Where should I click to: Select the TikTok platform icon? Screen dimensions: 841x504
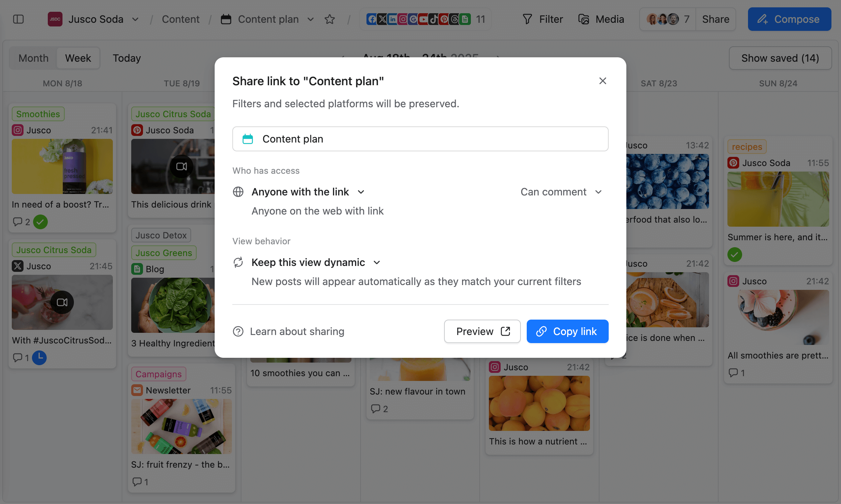[x=434, y=19]
